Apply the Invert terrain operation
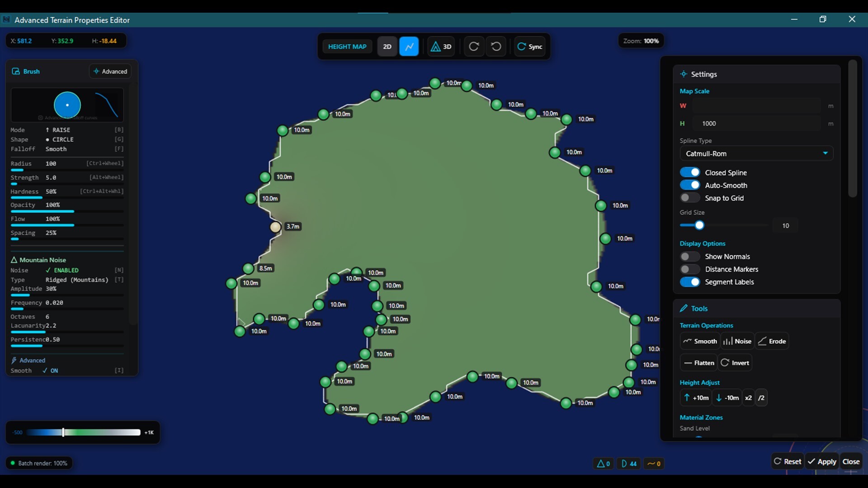The width and height of the screenshot is (868, 488). 735,363
